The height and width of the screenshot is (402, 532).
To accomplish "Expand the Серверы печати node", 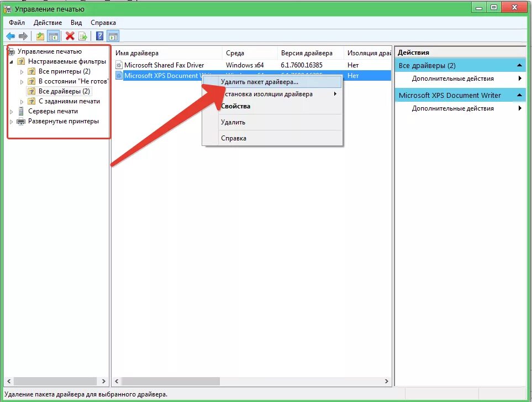I will [x=11, y=111].
